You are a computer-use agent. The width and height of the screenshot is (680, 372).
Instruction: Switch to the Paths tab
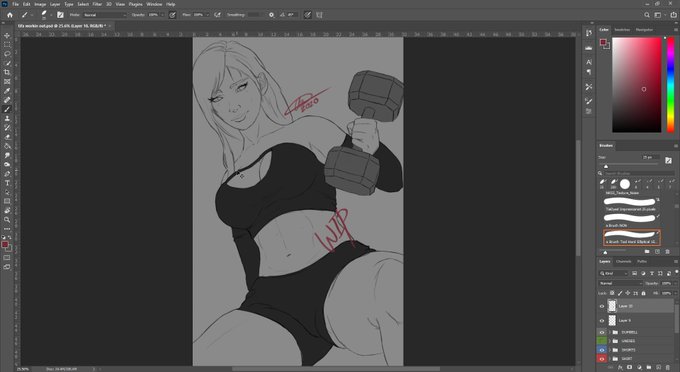(x=642, y=261)
